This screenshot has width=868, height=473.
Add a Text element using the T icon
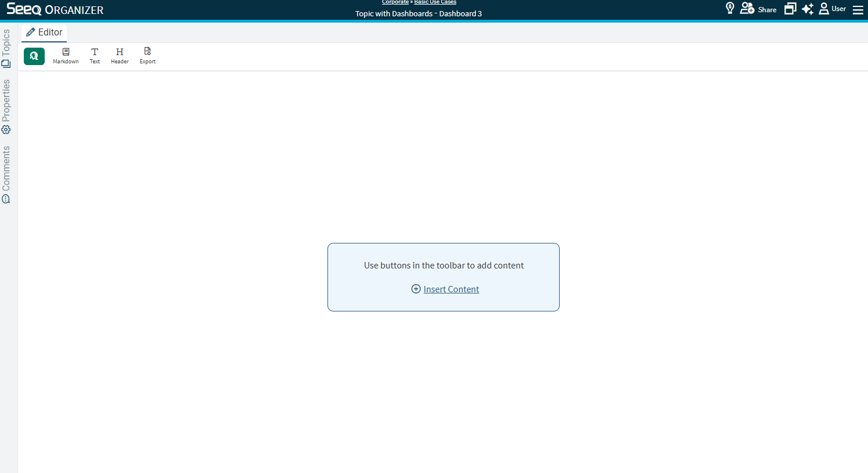point(95,56)
